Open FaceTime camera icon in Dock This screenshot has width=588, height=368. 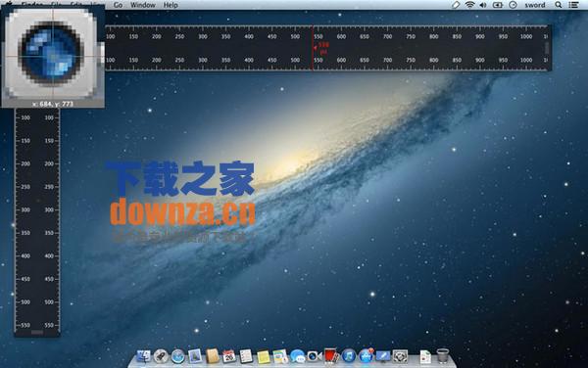pos(314,356)
